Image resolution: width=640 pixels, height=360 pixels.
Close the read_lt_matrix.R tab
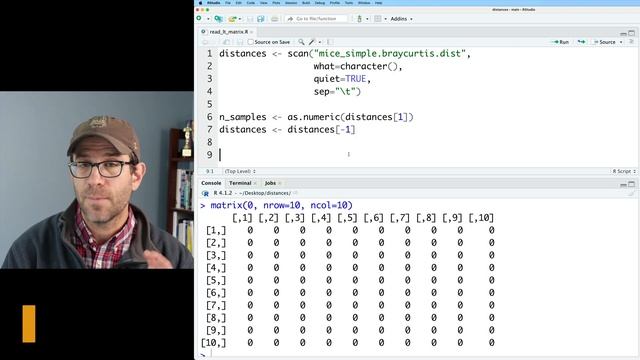252,32
